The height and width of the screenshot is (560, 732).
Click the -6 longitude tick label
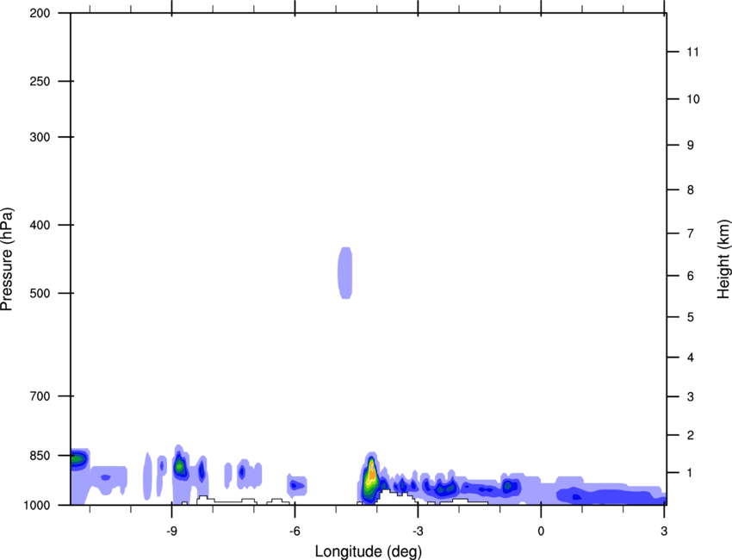coord(295,531)
